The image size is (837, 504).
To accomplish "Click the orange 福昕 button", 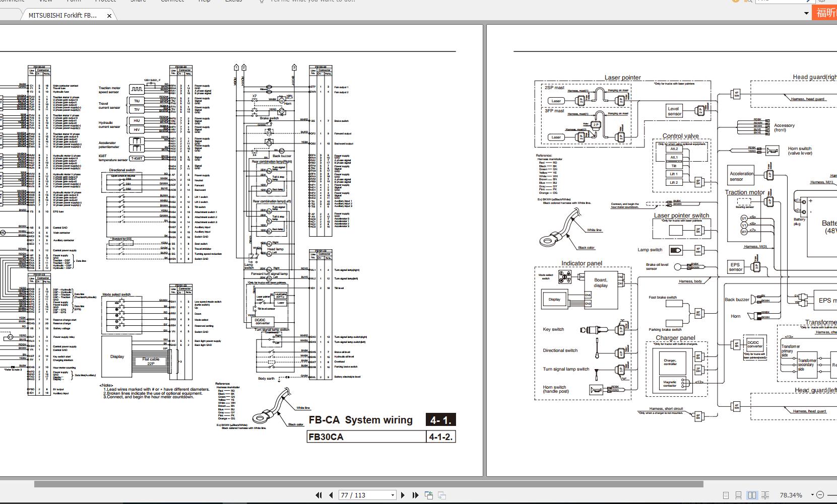I will click(825, 13).
